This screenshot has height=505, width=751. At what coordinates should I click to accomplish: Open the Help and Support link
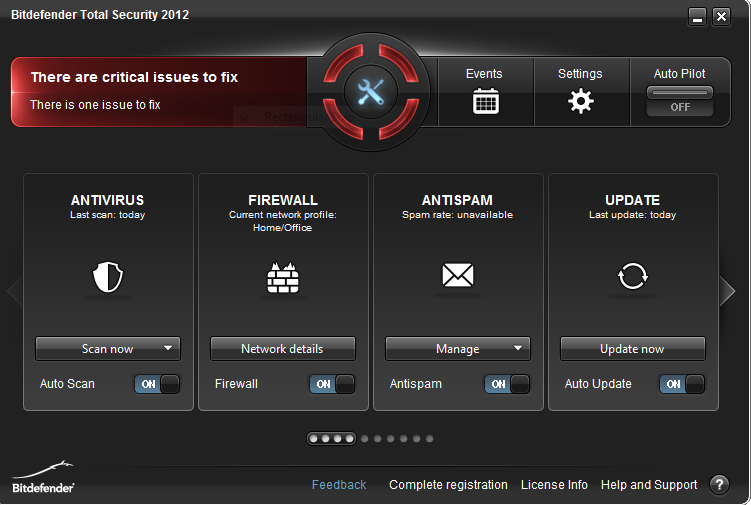point(649,485)
